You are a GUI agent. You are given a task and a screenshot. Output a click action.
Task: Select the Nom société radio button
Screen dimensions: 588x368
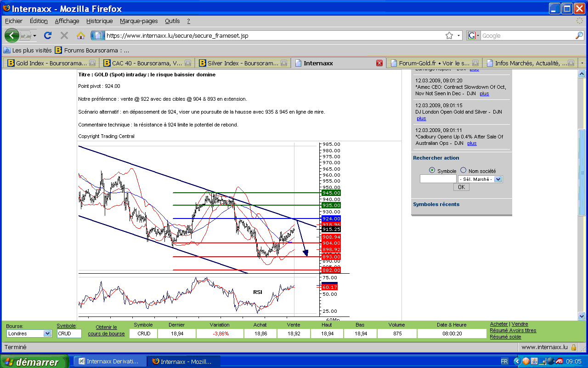point(463,170)
